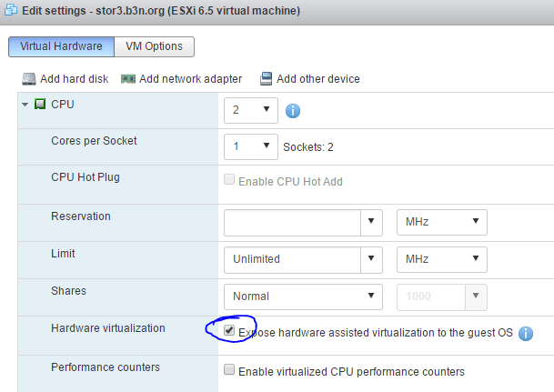Click the VM icon in title bar
554x392 pixels.
point(10,10)
